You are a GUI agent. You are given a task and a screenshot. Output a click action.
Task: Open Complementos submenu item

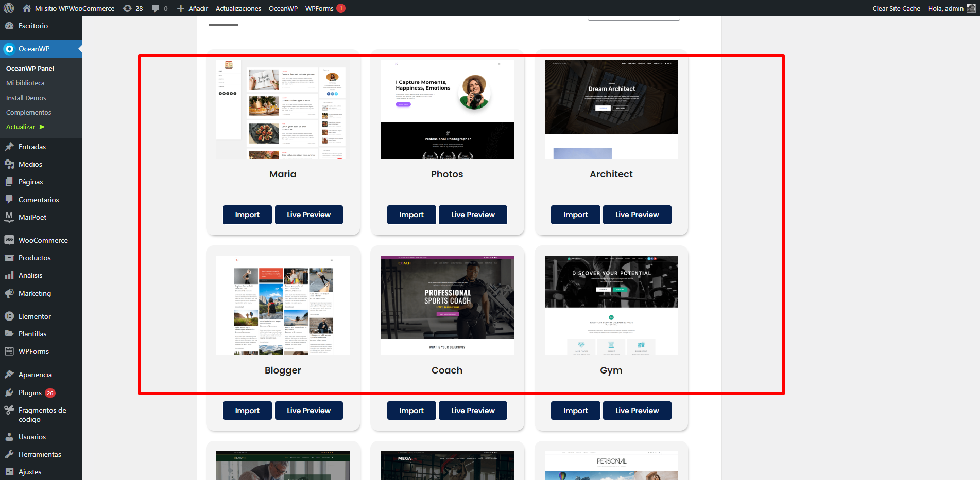(x=28, y=112)
